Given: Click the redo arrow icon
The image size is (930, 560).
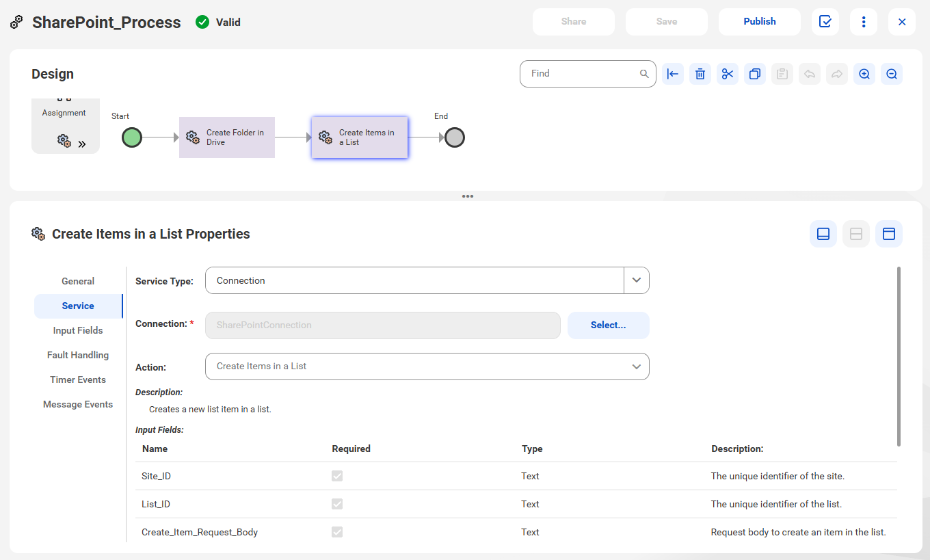Looking at the screenshot, I should 837,74.
